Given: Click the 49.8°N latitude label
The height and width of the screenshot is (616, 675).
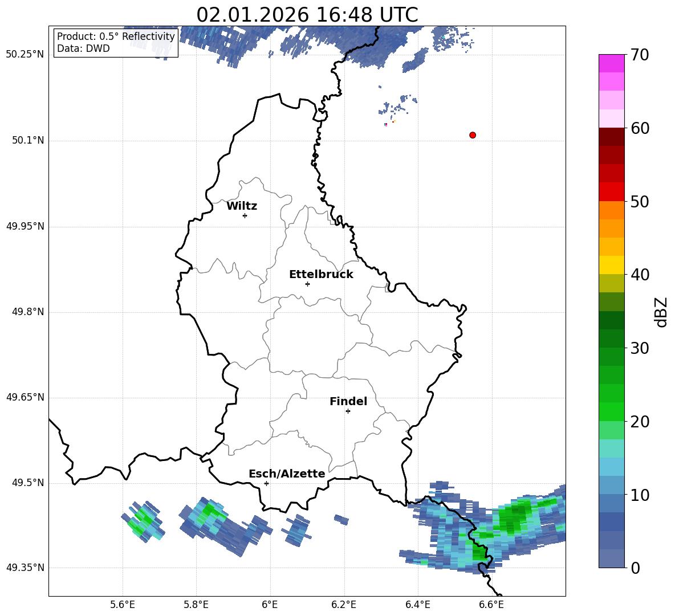Looking at the screenshot, I should coord(27,312).
